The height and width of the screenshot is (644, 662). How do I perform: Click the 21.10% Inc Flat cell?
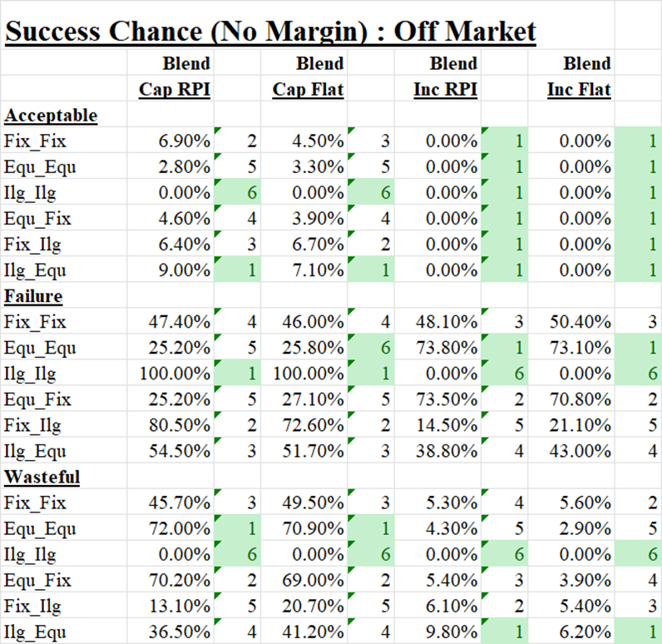click(x=585, y=425)
